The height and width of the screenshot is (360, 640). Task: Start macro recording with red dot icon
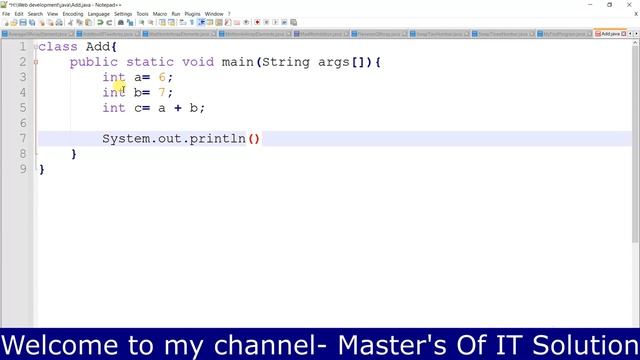tap(257, 22)
